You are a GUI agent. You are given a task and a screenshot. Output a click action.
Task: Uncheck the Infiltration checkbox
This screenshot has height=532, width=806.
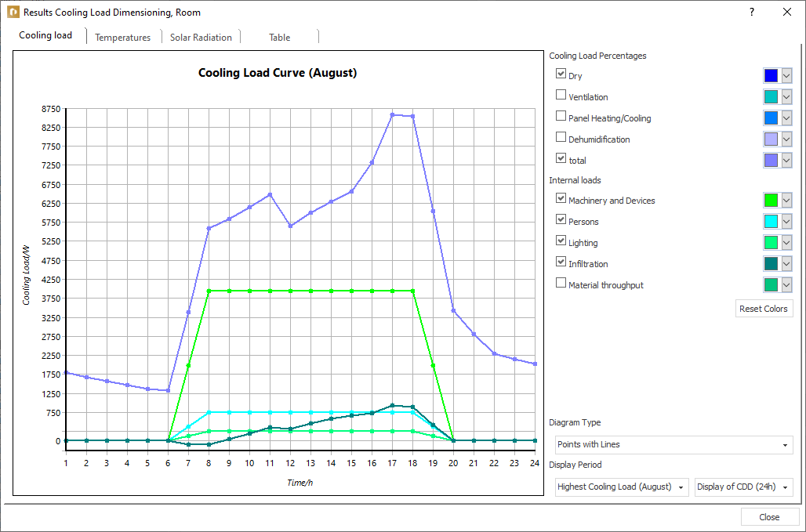click(x=561, y=262)
